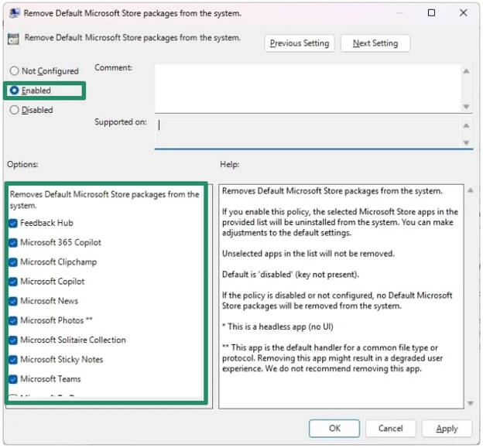Click Comment box scroll down arrow

(467, 107)
